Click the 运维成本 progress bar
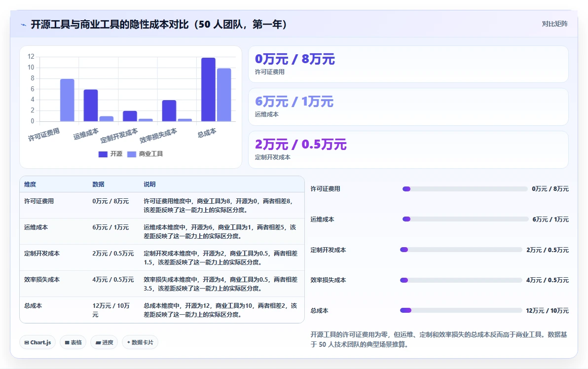 [x=465, y=219]
